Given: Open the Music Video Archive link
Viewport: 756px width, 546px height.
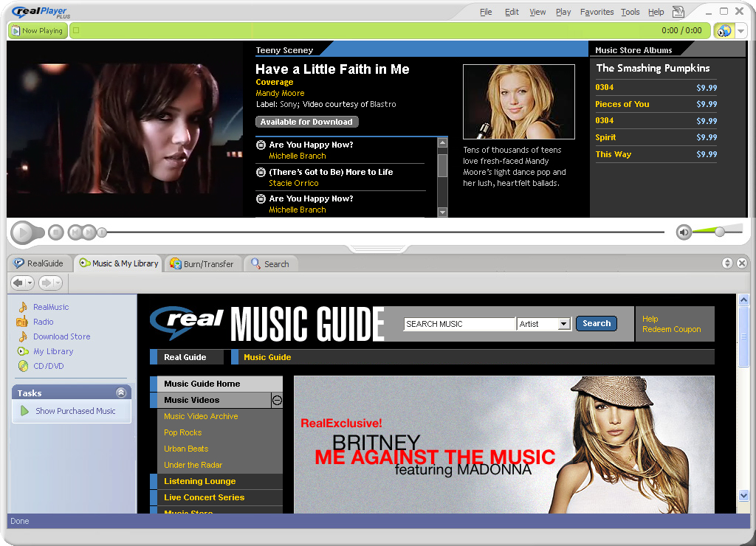Looking at the screenshot, I should click(201, 416).
